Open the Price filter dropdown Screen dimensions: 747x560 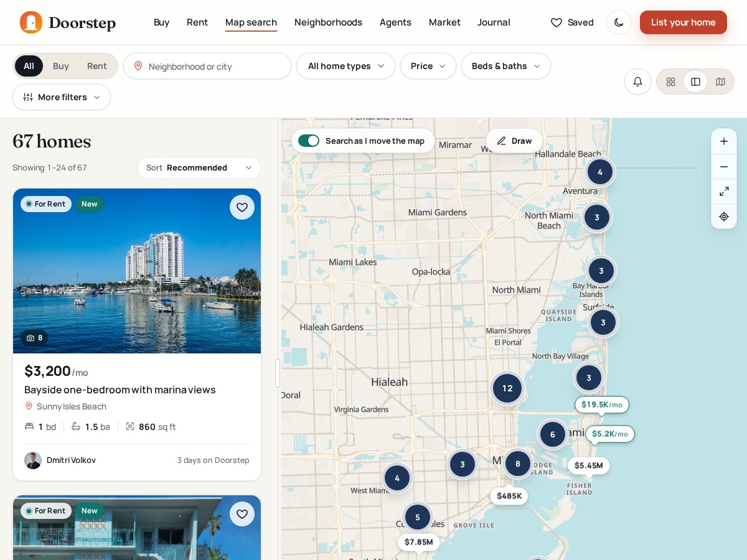point(428,66)
